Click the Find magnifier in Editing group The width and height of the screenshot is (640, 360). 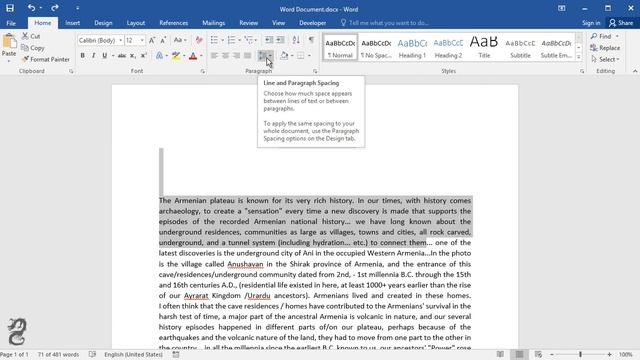[x=602, y=36]
